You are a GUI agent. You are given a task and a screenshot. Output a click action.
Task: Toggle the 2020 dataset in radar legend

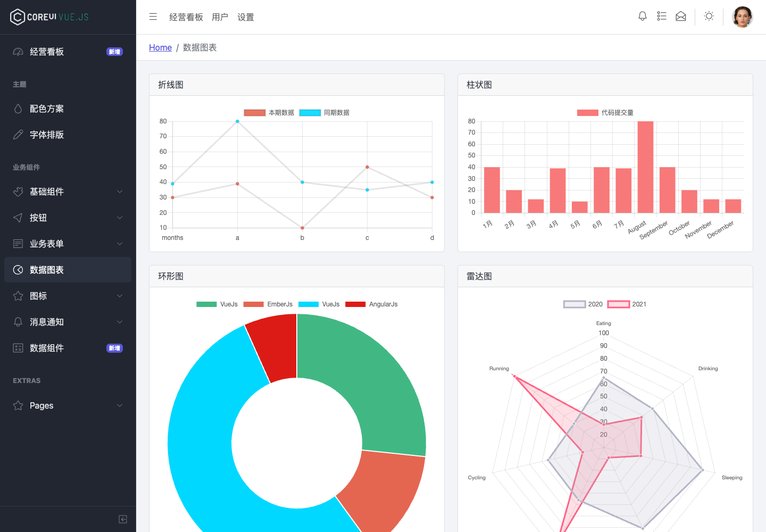583,304
